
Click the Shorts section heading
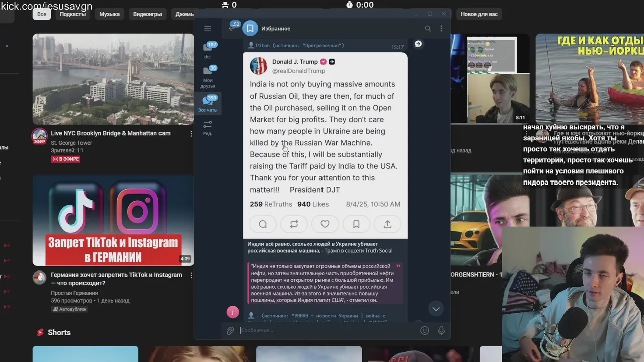tap(59, 332)
